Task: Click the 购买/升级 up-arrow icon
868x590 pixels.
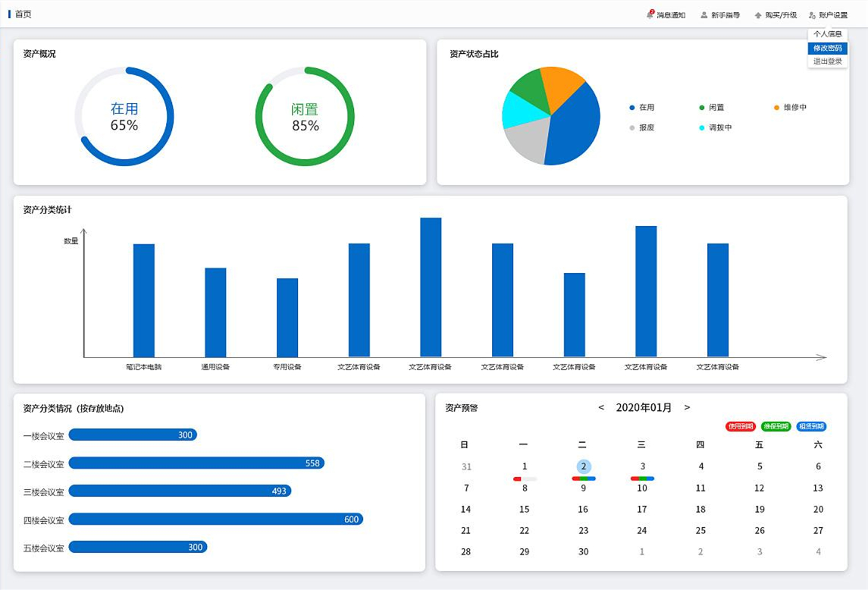Action: [757, 15]
